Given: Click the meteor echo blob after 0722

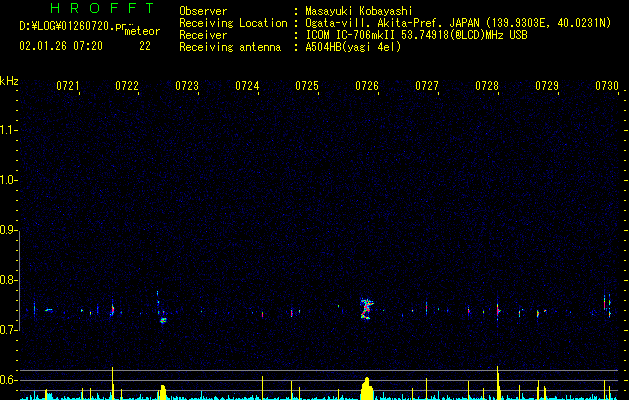Looking at the screenshot, I should click(163, 320).
